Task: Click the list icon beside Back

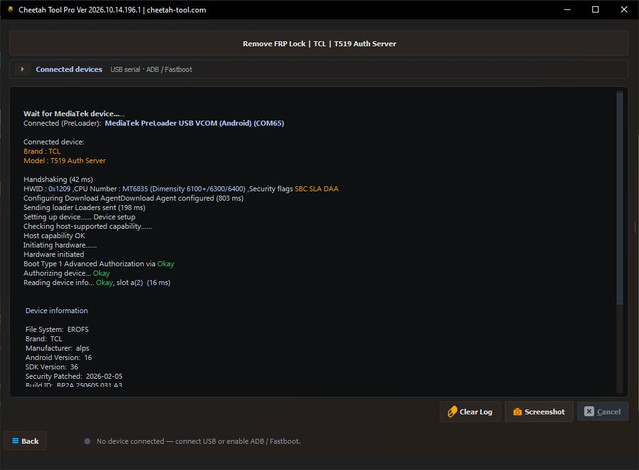Action: coord(15,441)
